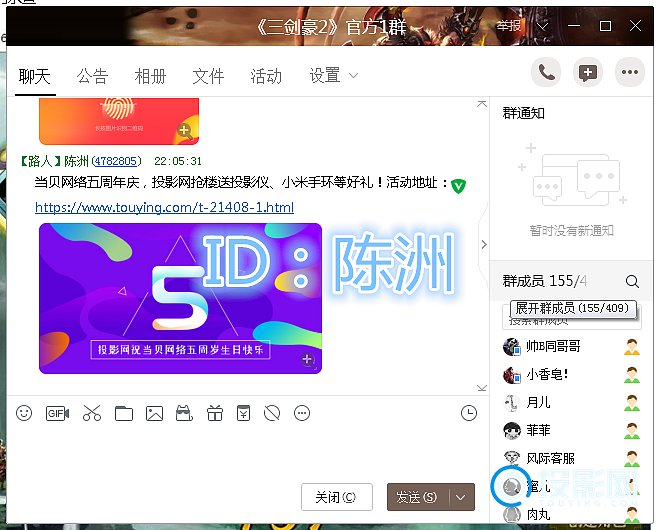Screen dimensions: 660x530
Task: Open the emoji picker
Action: (24, 413)
